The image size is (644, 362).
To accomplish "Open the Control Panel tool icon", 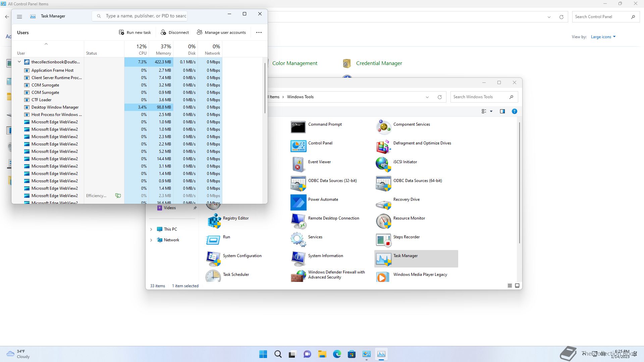I will click(298, 146).
